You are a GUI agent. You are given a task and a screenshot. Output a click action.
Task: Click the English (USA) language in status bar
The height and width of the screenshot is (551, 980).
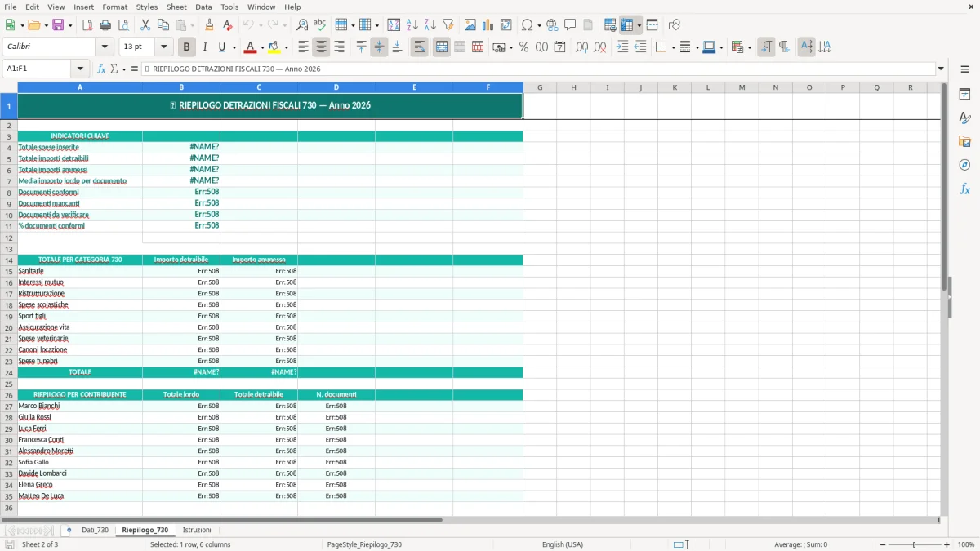tap(563, 544)
